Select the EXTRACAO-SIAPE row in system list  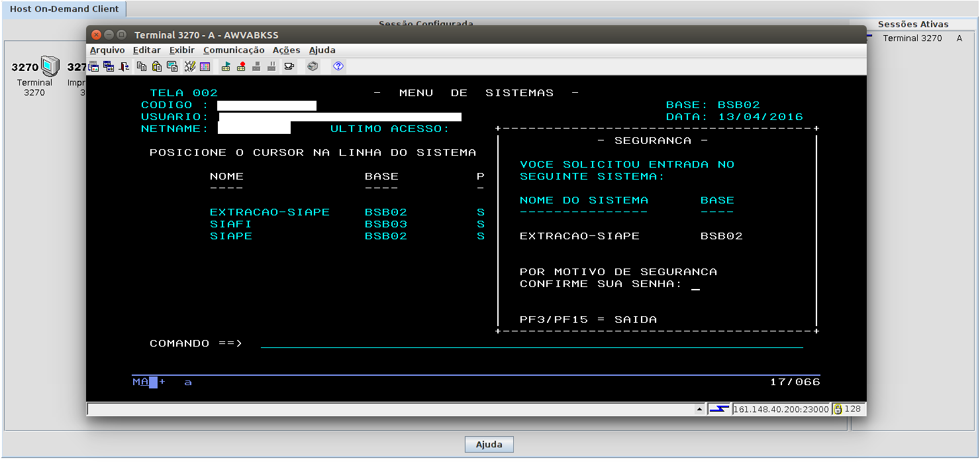[x=347, y=212]
